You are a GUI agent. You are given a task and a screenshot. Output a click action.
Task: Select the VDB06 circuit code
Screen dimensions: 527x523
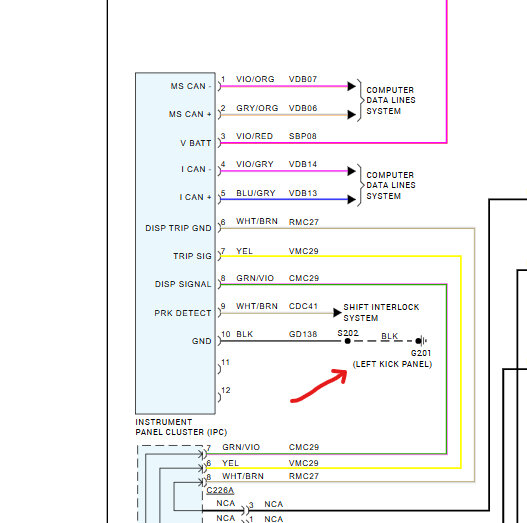click(303, 108)
